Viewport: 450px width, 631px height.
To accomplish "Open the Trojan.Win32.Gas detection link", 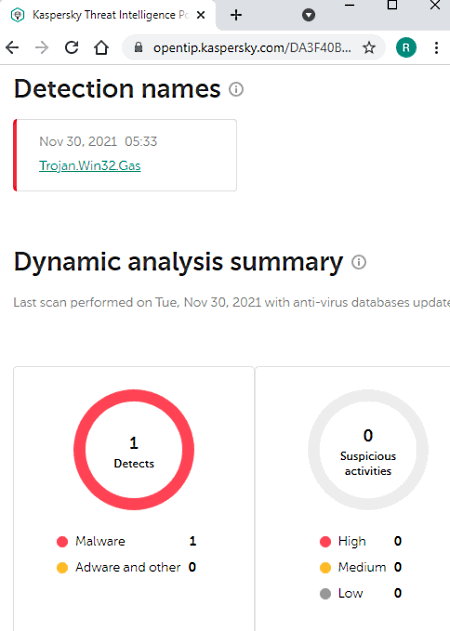I will (x=90, y=166).
